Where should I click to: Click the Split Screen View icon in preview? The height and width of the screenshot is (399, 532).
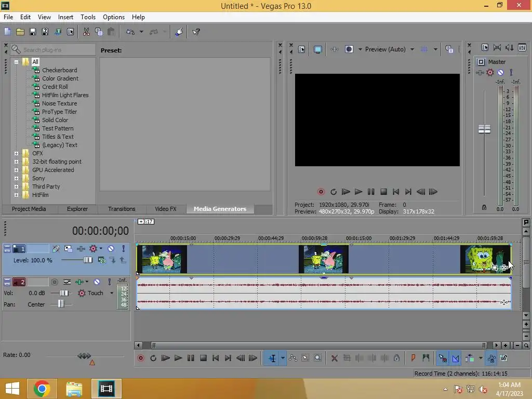(349, 49)
